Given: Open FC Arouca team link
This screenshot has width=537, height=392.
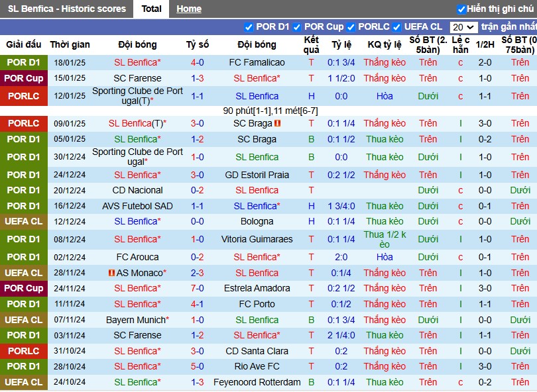Looking at the screenshot, I should (x=137, y=257).
